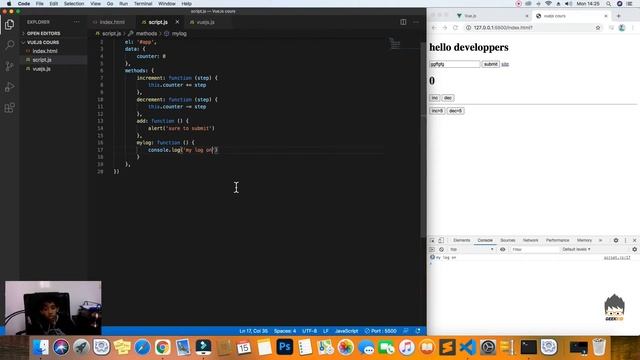The width and height of the screenshot is (640, 360).
Task: Open the Default levels dropdown
Action: pos(576,249)
